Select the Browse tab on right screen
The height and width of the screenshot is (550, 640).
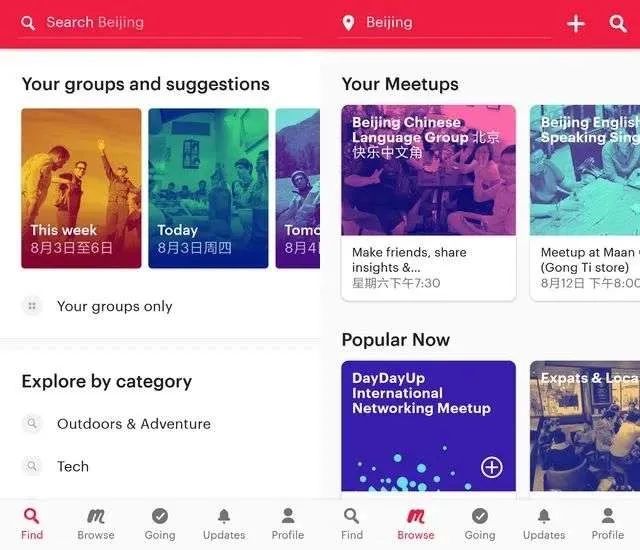(x=416, y=524)
